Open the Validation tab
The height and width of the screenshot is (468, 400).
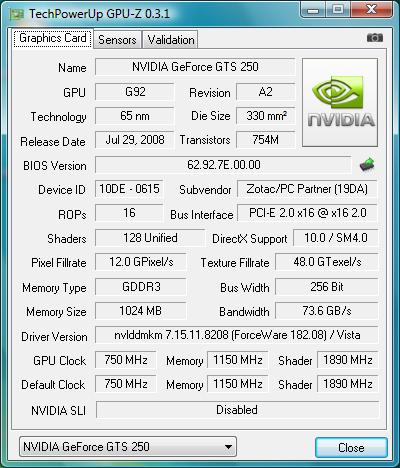point(171,40)
